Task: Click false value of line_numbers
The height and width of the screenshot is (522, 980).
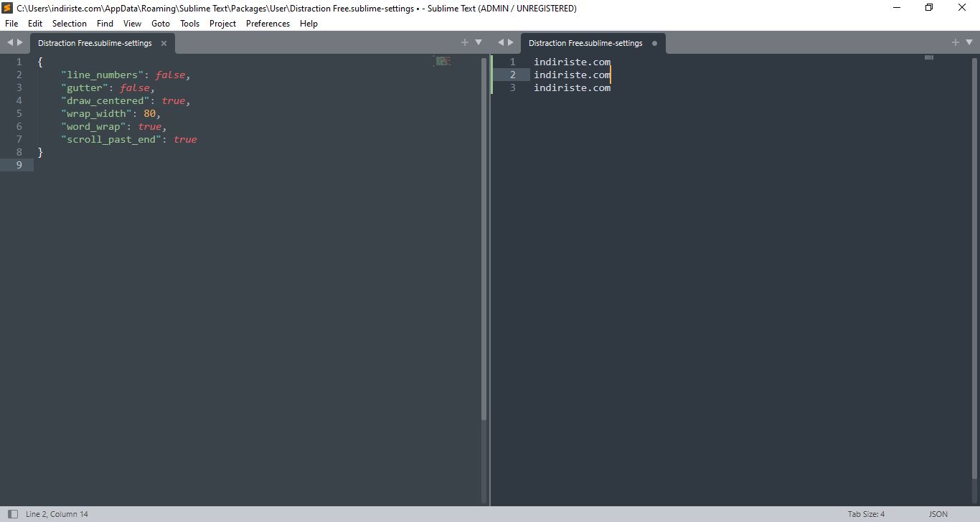Action: point(170,75)
